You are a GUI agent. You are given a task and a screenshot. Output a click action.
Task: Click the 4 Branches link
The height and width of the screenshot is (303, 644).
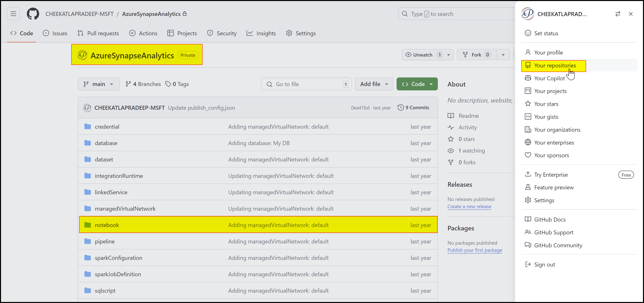[143, 84]
